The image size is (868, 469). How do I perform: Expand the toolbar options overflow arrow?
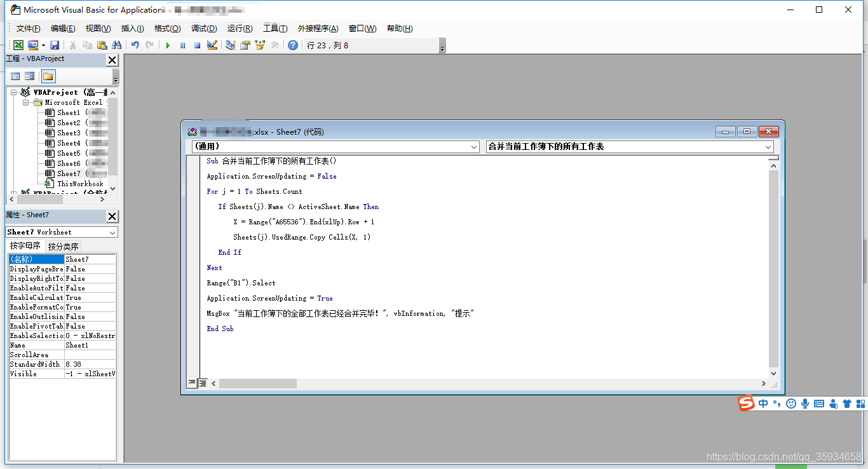[x=442, y=46]
